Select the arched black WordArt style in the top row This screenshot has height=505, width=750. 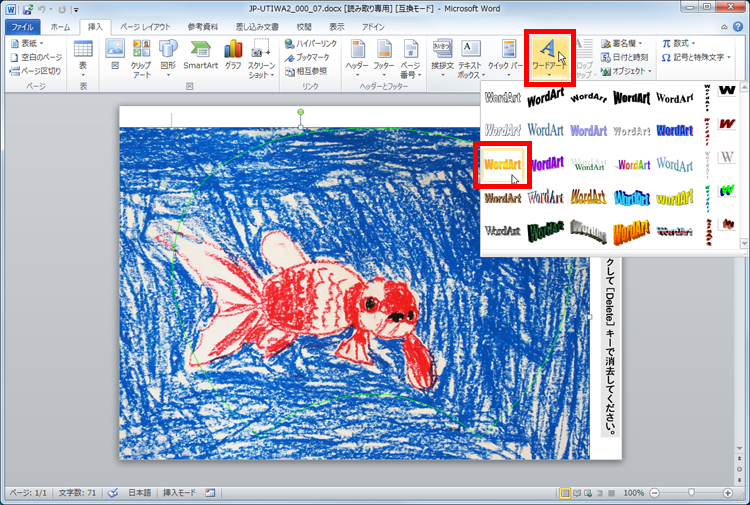coord(588,98)
